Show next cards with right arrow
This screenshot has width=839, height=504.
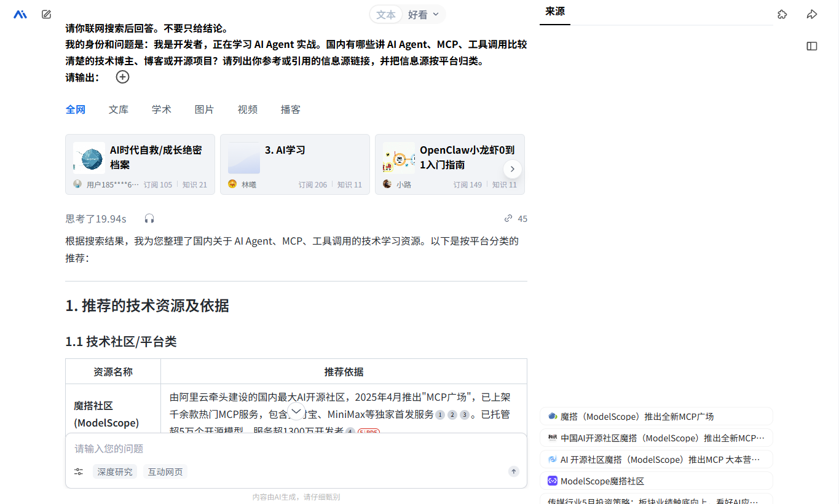click(x=513, y=169)
